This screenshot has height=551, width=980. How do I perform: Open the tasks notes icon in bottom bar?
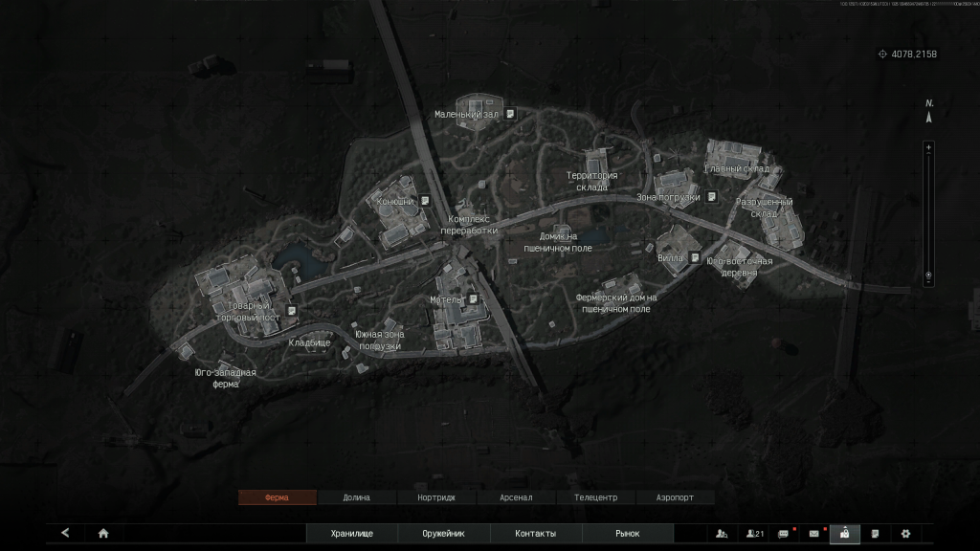875,533
